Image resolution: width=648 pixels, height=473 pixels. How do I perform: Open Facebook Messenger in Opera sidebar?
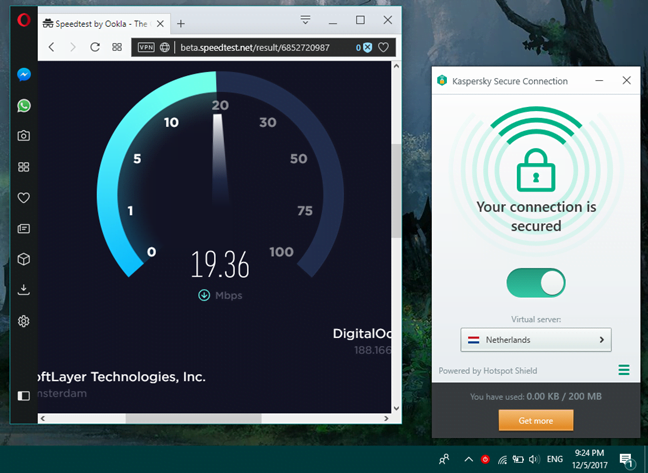point(24,74)
